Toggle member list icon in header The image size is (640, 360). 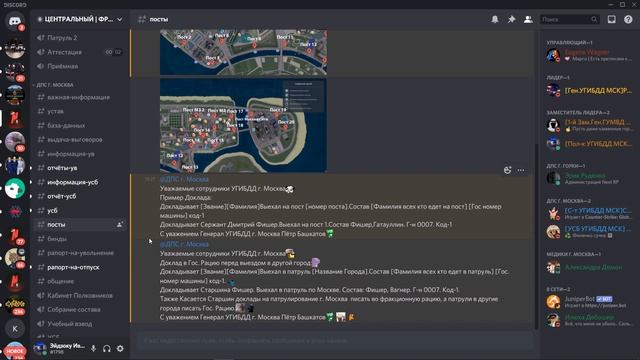528,19
